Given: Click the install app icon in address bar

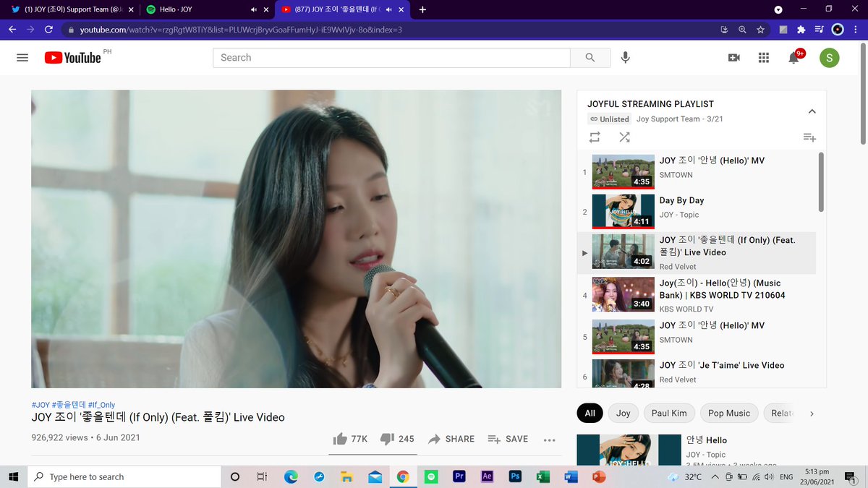Looking at the screenshot, I should tap(724, 30).
